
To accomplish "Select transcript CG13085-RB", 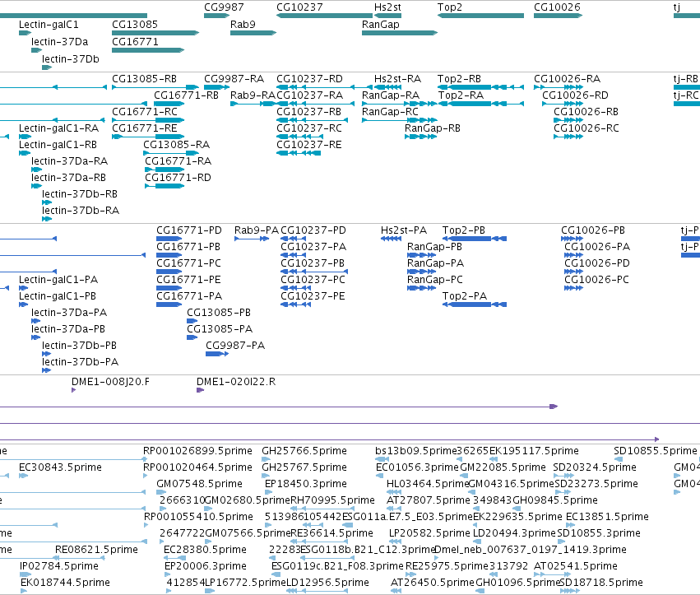I will (144, 79).
